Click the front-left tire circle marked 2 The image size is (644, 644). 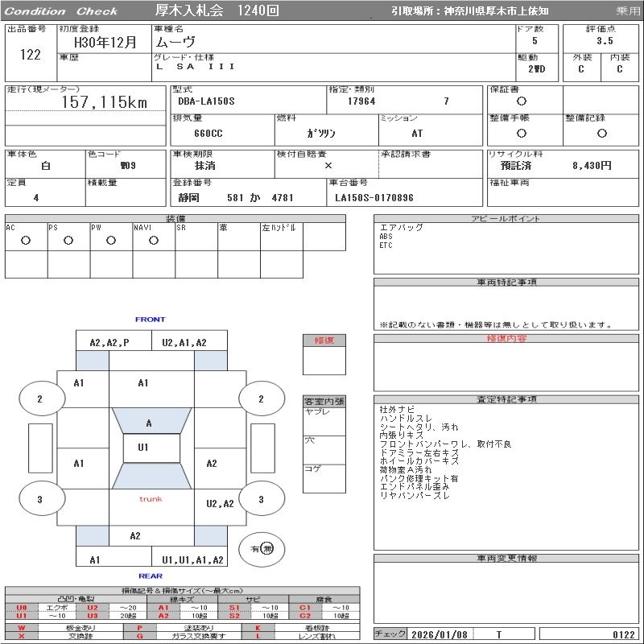coord(42,398)
